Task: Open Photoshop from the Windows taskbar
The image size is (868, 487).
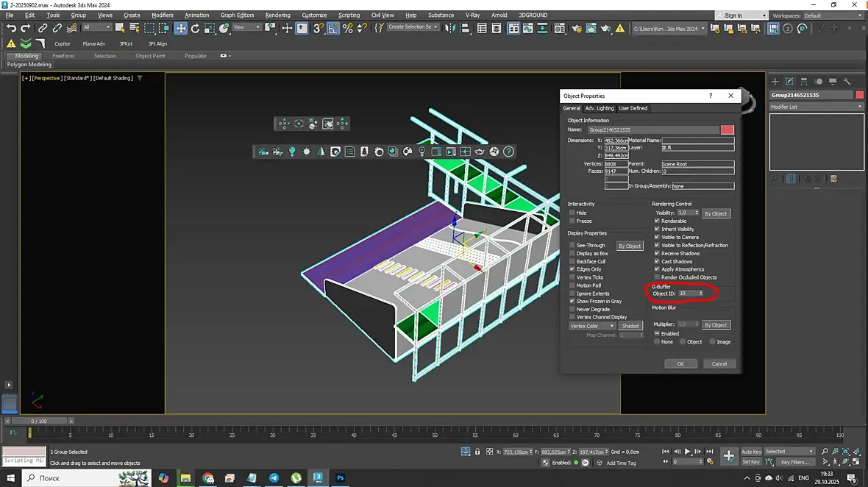Action: click(x=341, y=477)
